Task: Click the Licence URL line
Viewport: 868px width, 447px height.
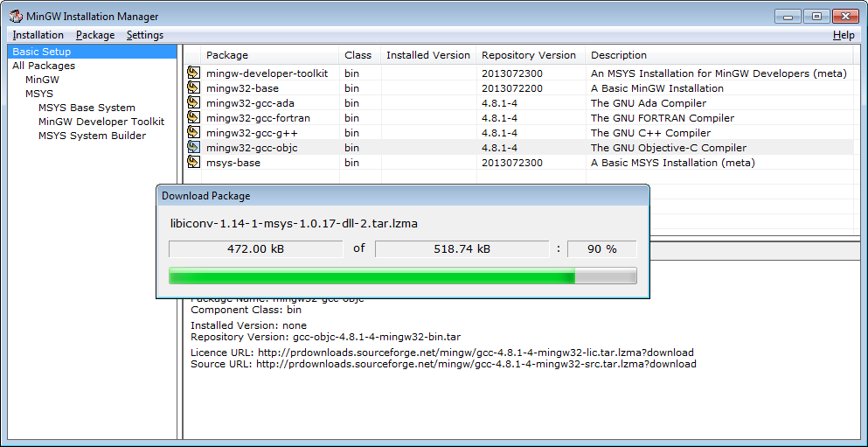Action: [441, 353]
